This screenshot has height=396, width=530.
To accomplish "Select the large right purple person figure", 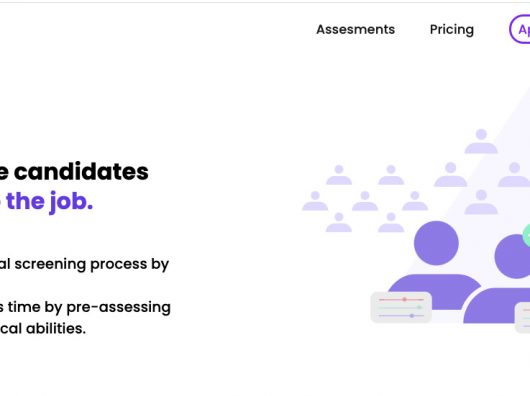I will pyautogui.click(x=500, y=278).
